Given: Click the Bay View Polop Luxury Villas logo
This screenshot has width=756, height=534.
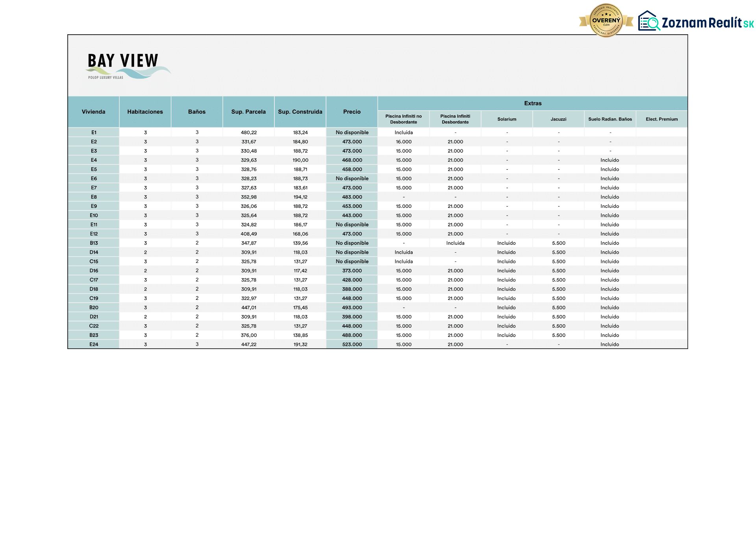Looking at the screenshot, I should pyautogui.click(x=128, y=67).
